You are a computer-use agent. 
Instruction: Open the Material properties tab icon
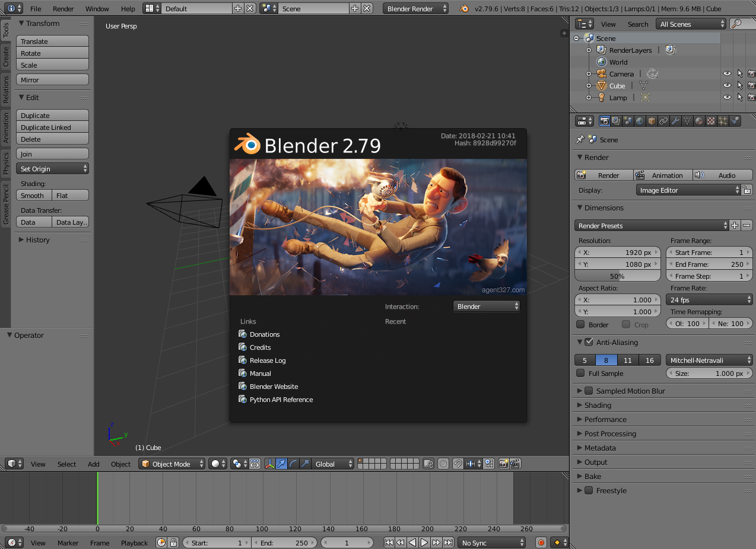coord(699,121)
